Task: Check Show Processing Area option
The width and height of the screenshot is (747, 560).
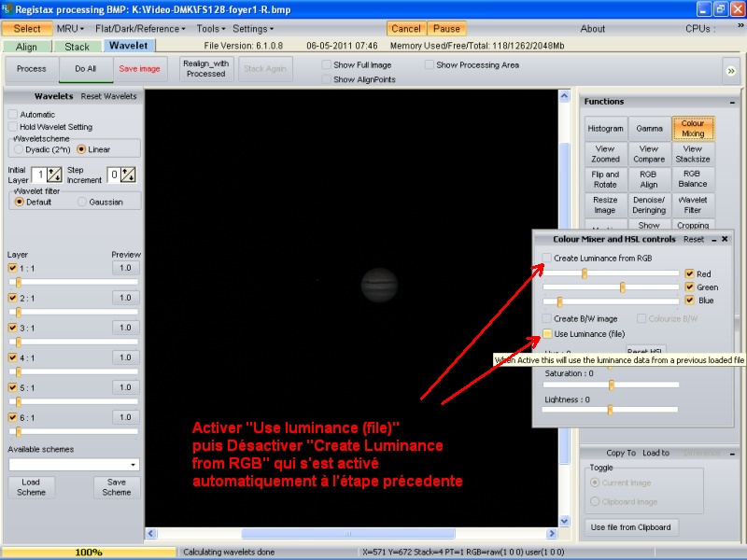Action: click(x=430, y=64)
